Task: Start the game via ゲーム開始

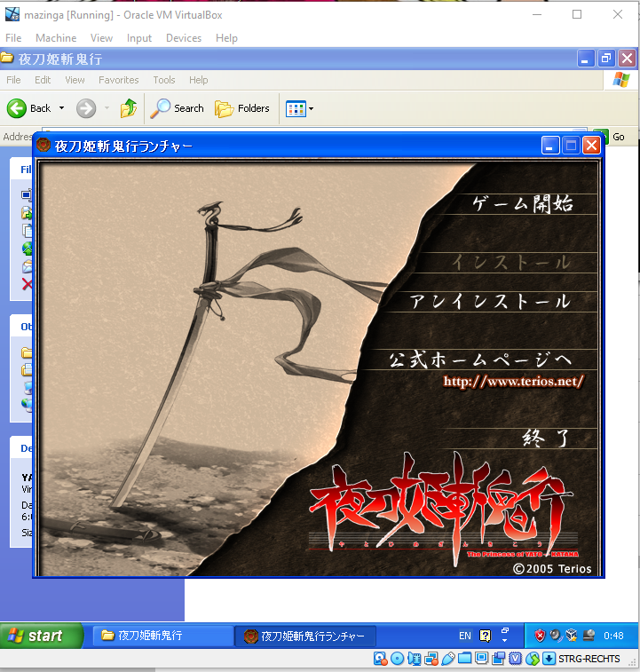Action: click(523, 203)
